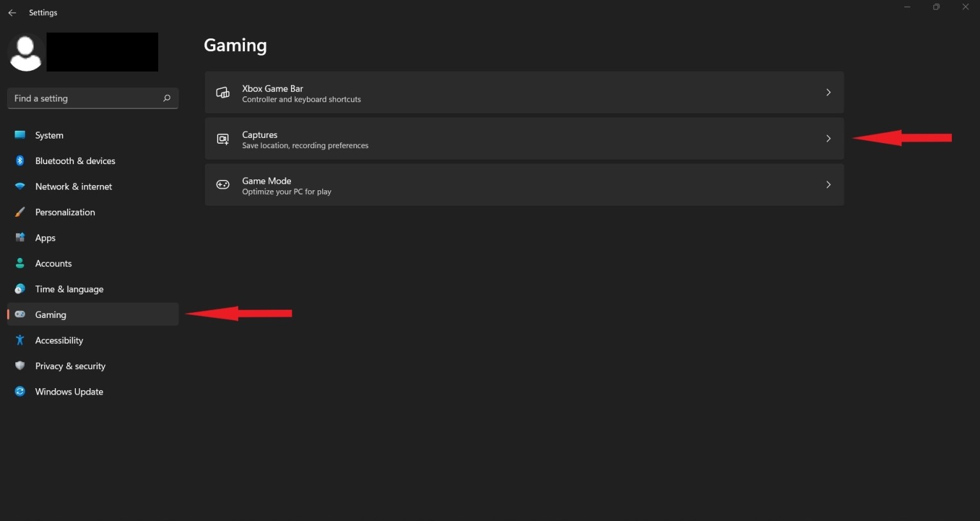Open the Apps category

click(93, 238)
